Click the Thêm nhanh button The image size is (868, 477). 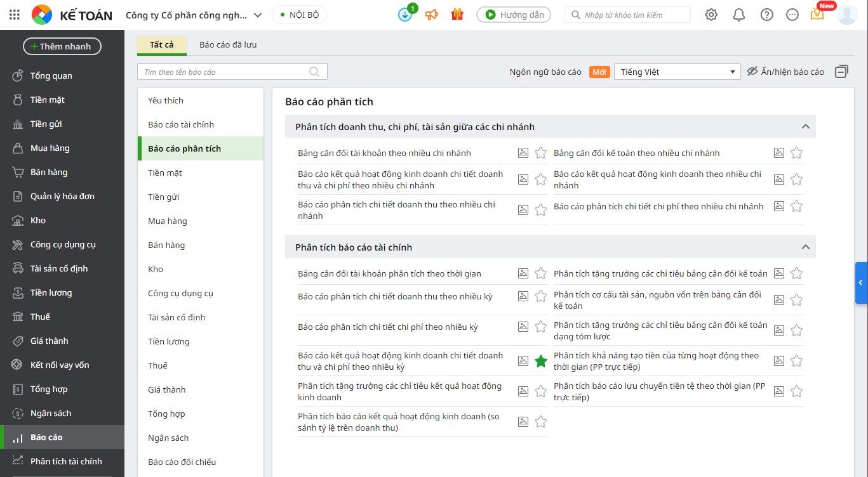pyautogui.click(x=62, y=46)
